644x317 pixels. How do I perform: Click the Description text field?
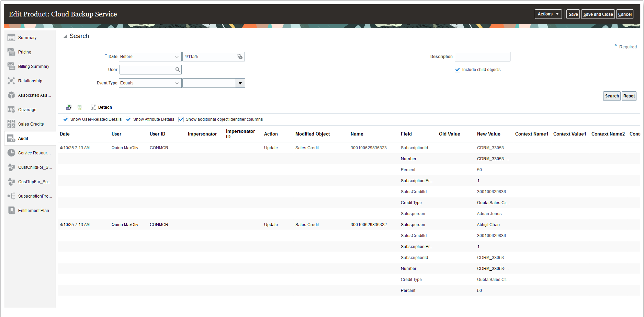coord(482,57)
